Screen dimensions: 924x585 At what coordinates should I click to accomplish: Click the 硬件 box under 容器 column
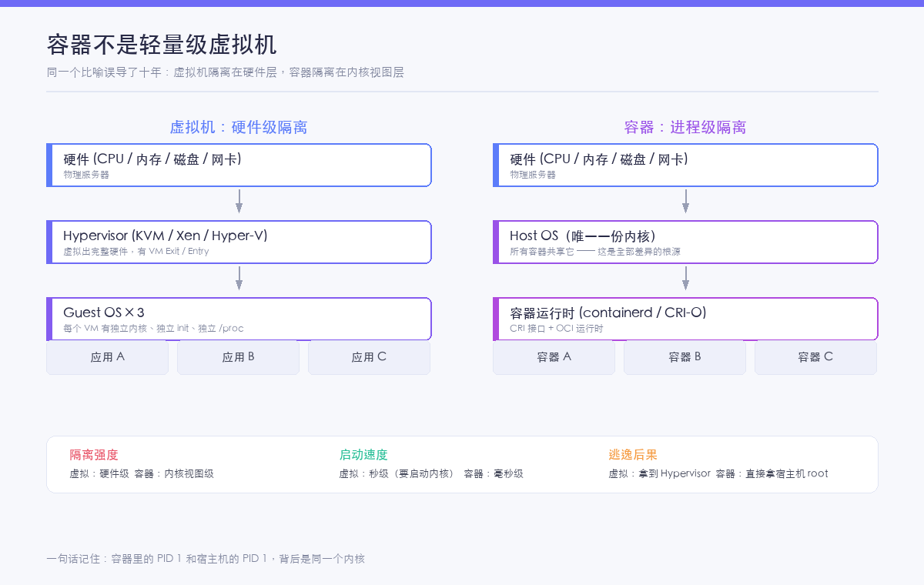point(685,165)
